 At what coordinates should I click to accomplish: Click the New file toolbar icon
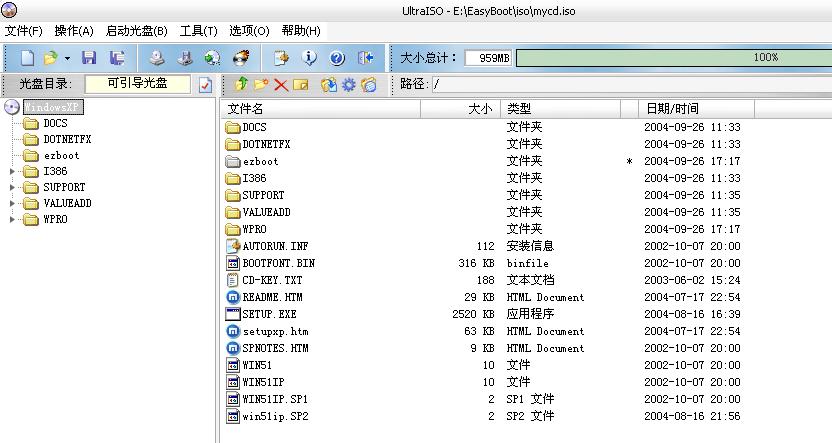27,58
